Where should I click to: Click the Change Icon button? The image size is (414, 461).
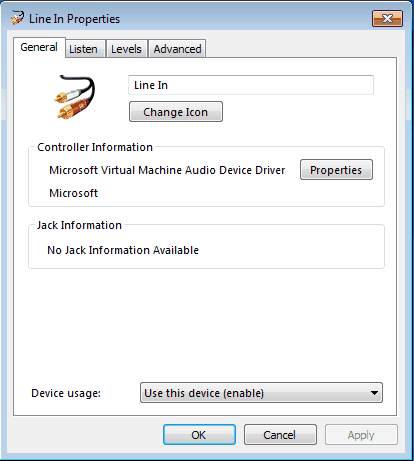click(176, 112)
